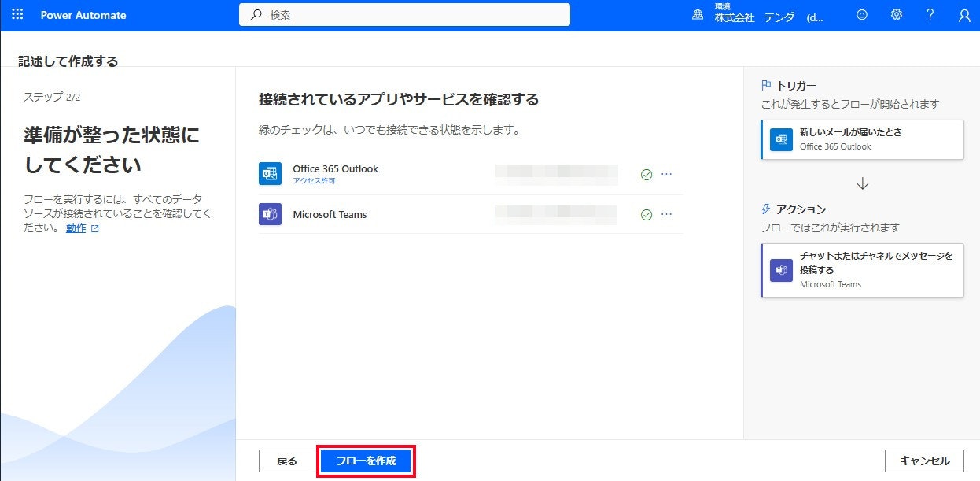Open the account profile icon
Image resolution: width=980 pixels, height=481 pixels.
(964, 15)
